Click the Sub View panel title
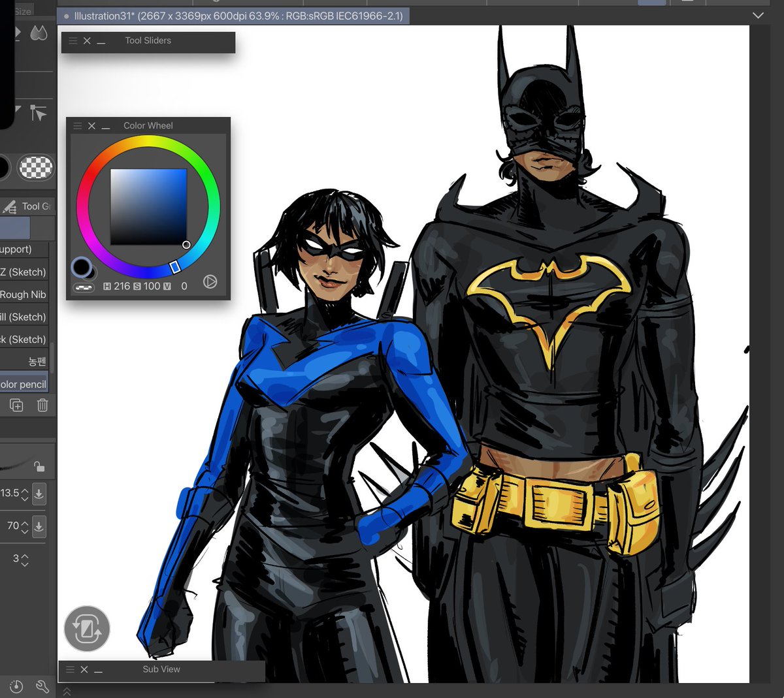 [x=161, y=669]
